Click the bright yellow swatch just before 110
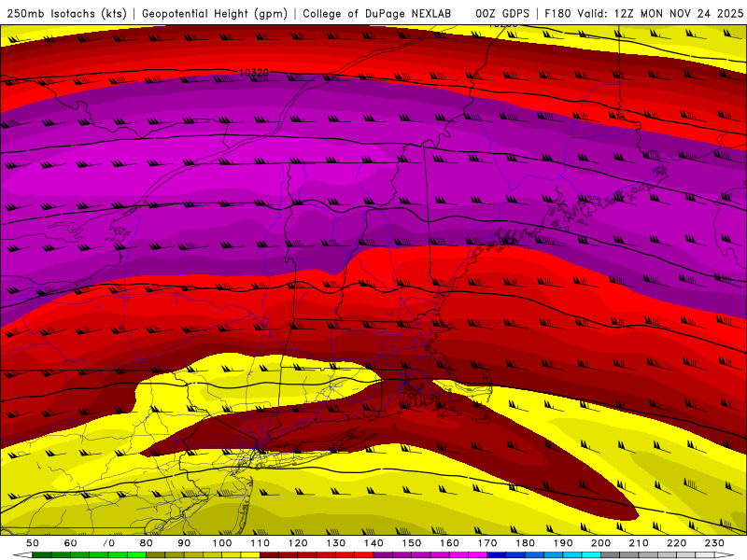The image size is (747, 560). coord(250,555)
